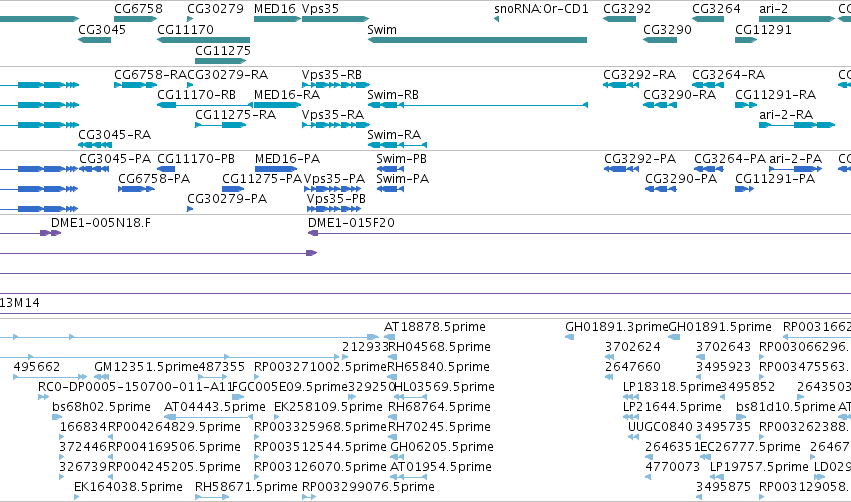The height and width of the screenshot is (502, 851).
Task: Open transcript CG6758-RA
Action: [x=136, y=85]
